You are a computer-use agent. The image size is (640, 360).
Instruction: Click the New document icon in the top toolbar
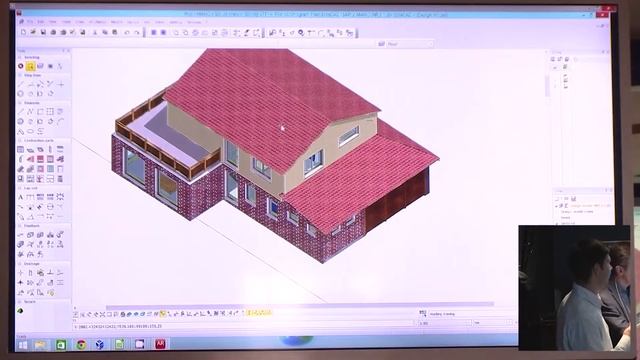pyautogui.click(x=24, y=32)
